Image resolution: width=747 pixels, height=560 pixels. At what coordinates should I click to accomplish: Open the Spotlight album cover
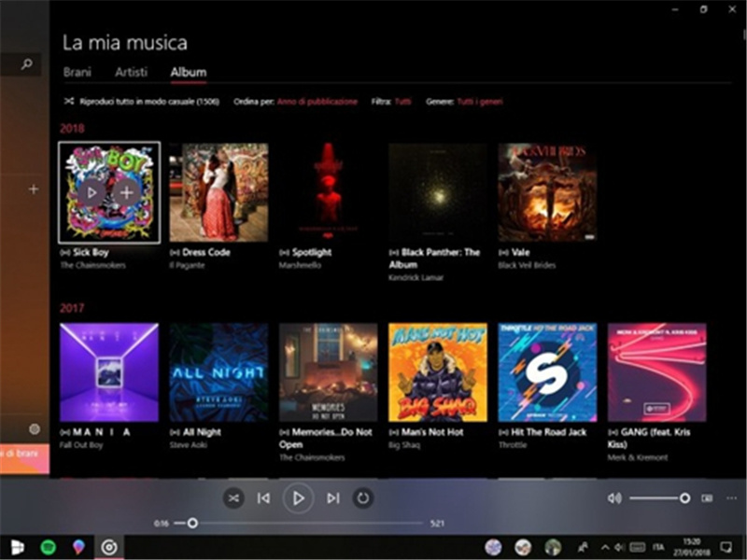click(x=329, y=192)
